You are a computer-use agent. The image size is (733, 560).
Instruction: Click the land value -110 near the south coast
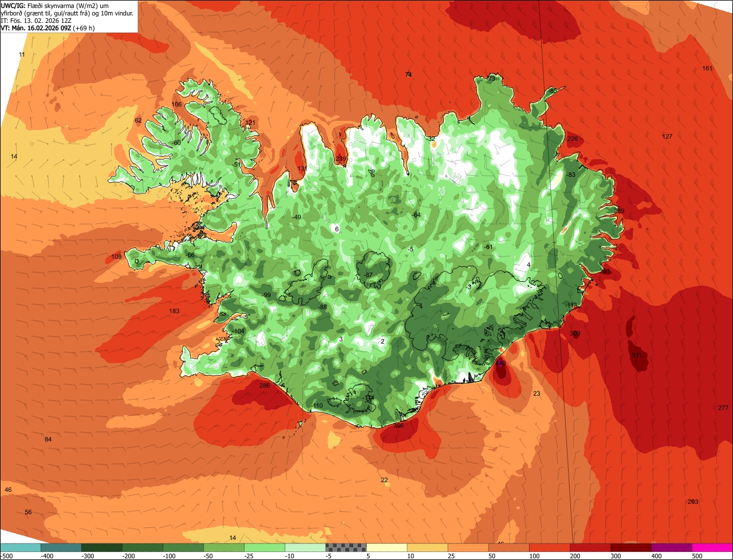(x=317, y=406)
